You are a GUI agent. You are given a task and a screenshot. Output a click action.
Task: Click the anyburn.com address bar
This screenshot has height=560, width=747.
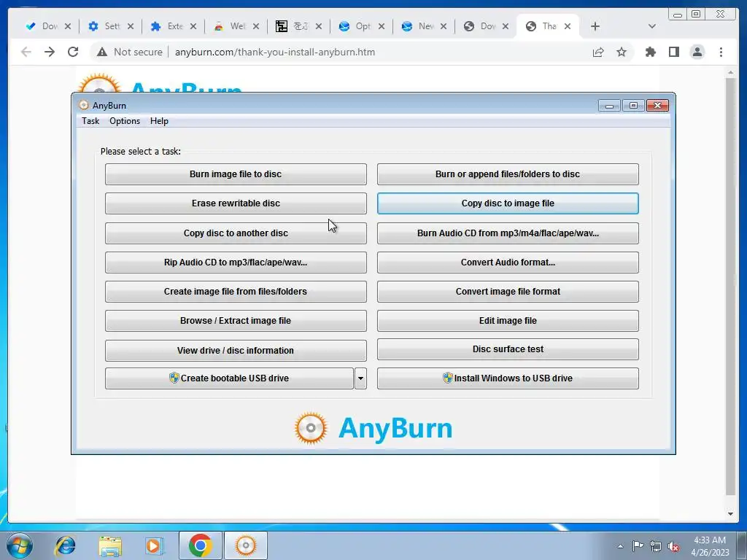[274, 52]
